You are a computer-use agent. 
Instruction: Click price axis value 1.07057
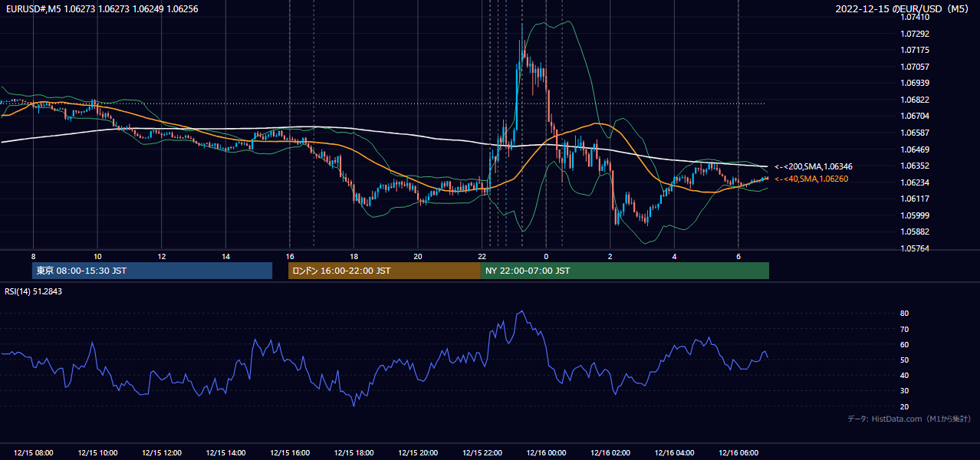click(x=915, y=67)
